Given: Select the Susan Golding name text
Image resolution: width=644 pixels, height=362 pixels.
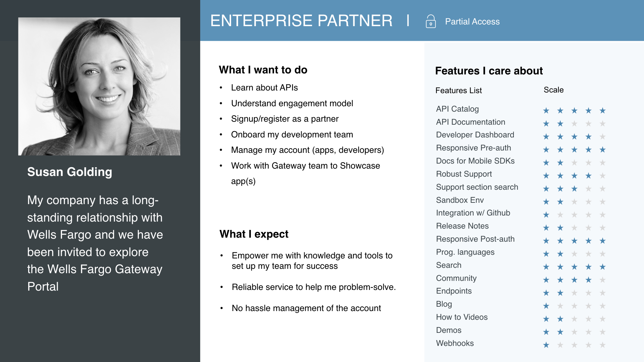Looking at the screenshot, I should [69, 172].
